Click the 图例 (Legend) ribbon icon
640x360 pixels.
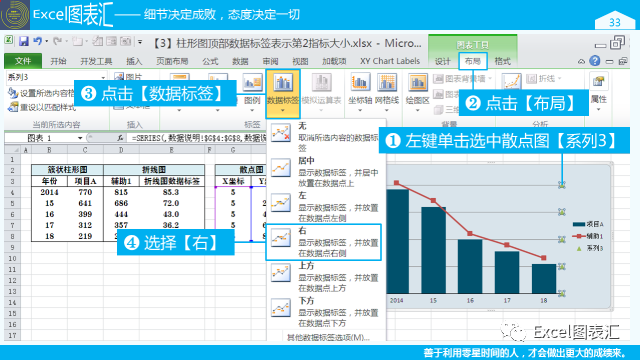[x=252, y=82]
